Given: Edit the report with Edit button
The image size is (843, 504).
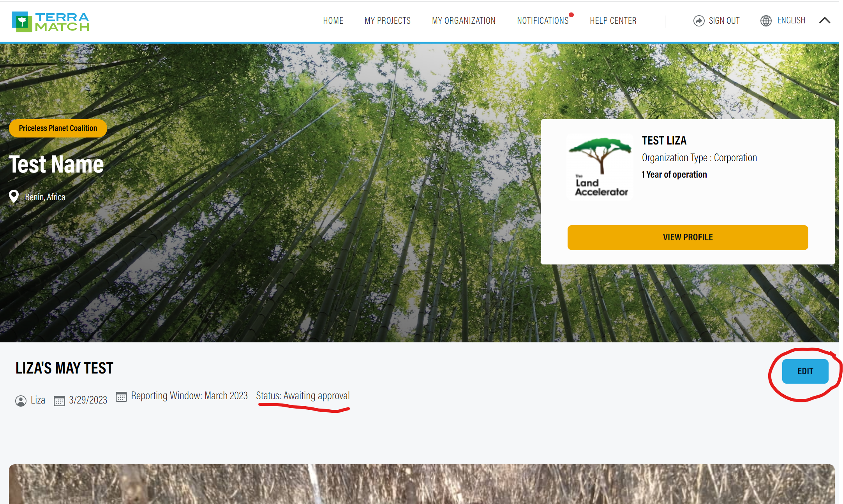Looking at the screenshot, I should 805,371.
